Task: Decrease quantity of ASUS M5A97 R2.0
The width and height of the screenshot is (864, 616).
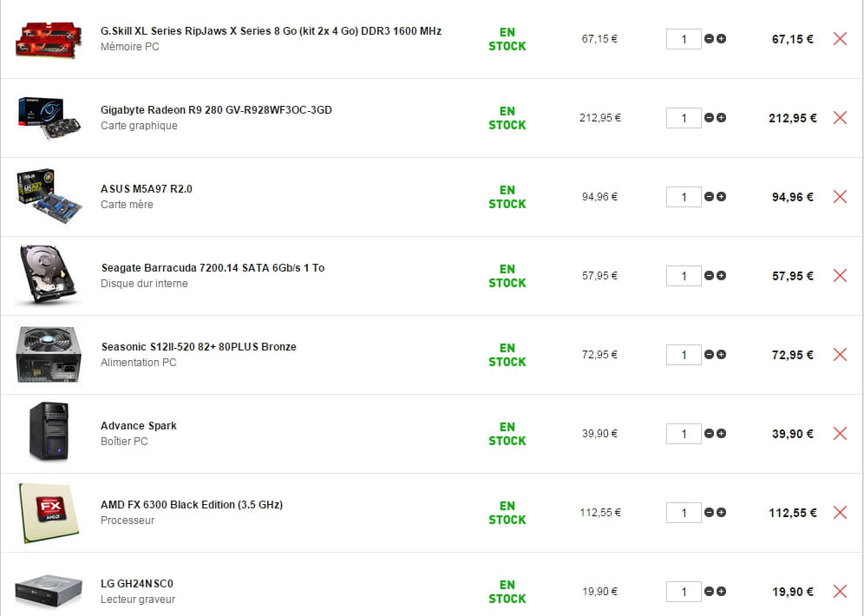Action: pyautogui.click(x=710, y=197)
